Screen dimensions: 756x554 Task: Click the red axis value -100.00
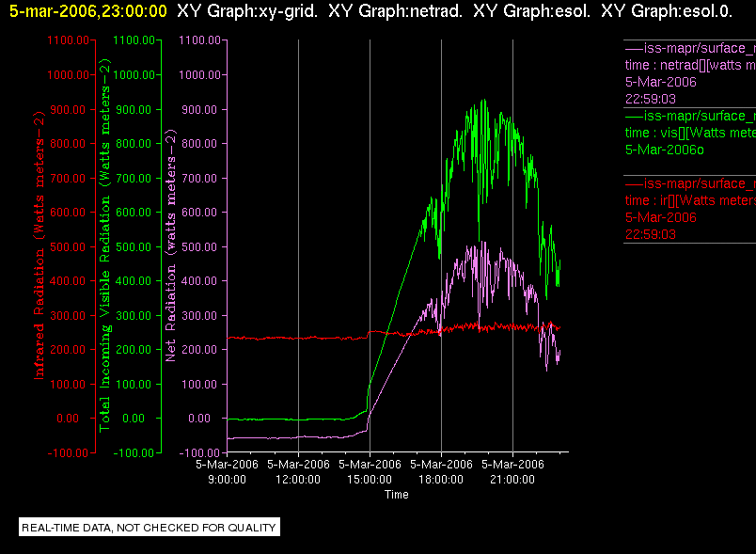click(x=68, y=452)
